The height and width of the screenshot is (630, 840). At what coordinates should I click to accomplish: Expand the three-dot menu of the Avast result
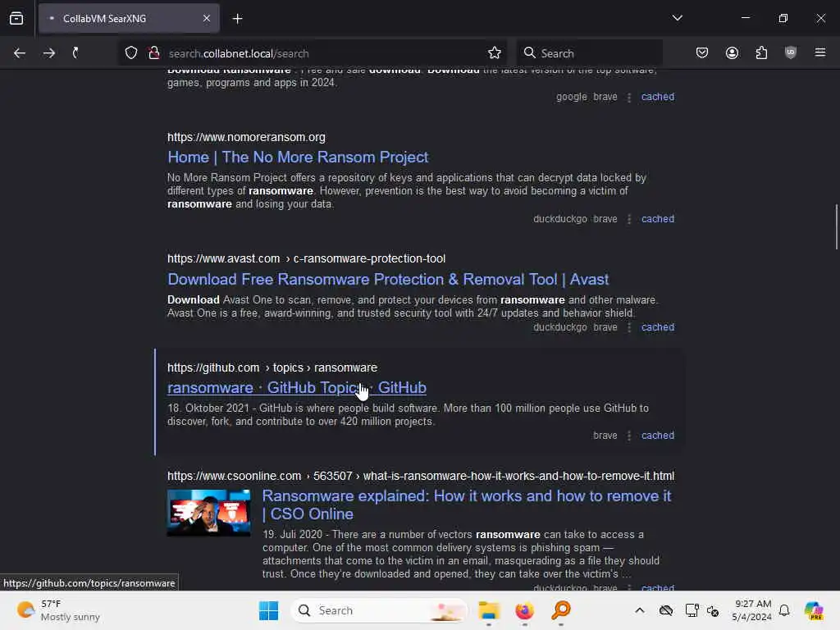629,327
